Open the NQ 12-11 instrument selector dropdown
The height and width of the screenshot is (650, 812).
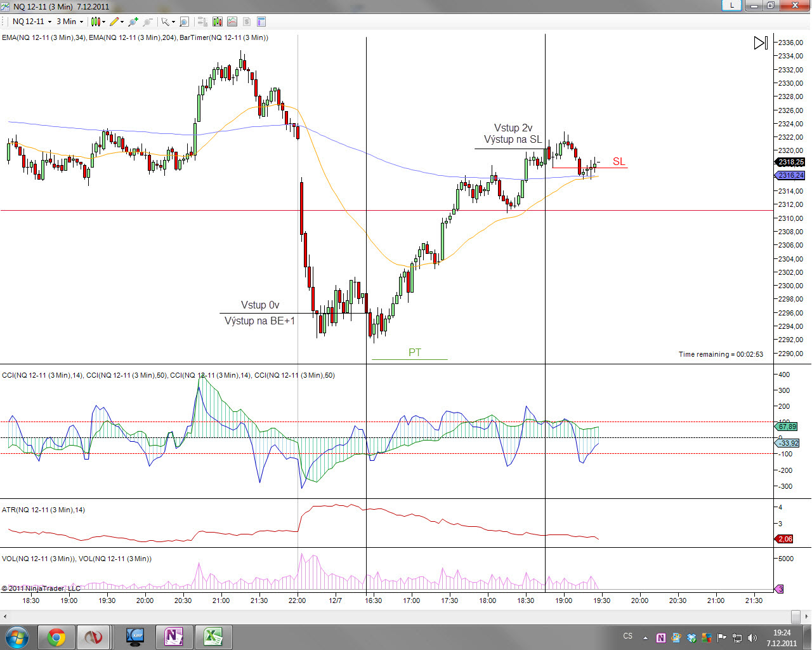click(x=32, y=22)
